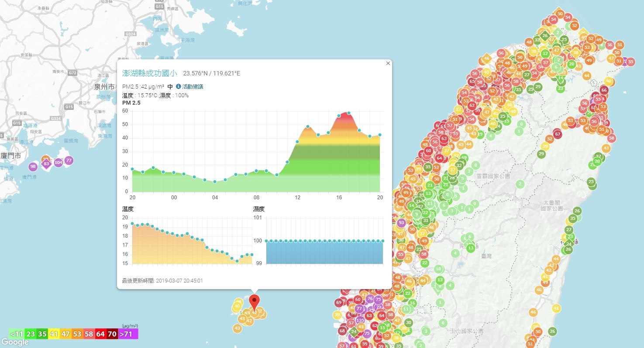Select the red 69 sensor marker
644x348 pixels.
pyautogui.click(x=339, y=303)
